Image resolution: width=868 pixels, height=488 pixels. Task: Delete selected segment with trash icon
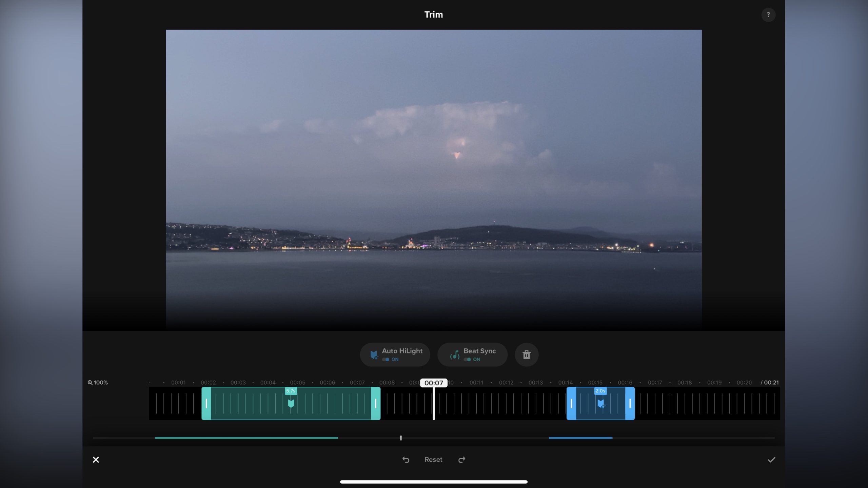coord(526,355)
